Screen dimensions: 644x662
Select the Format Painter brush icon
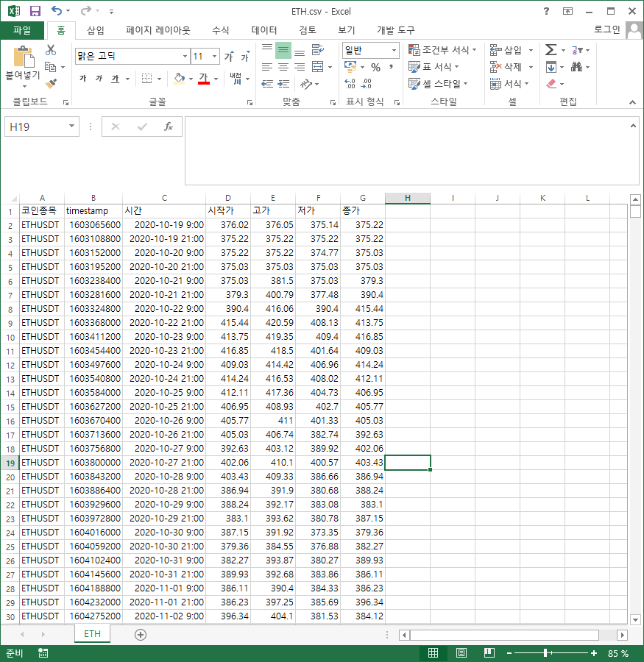coord(51,84)
